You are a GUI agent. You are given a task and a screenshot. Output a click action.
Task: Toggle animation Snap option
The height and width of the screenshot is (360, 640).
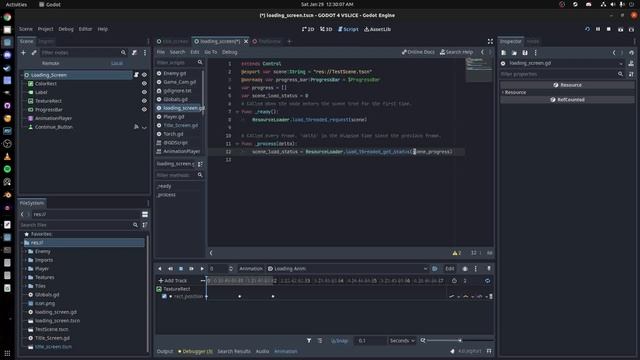340,340
